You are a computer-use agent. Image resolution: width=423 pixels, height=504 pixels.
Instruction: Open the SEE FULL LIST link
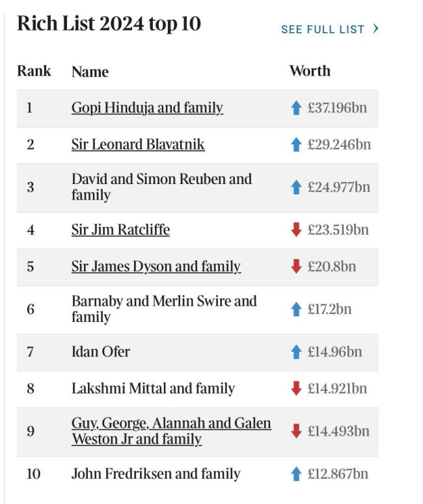323,29
